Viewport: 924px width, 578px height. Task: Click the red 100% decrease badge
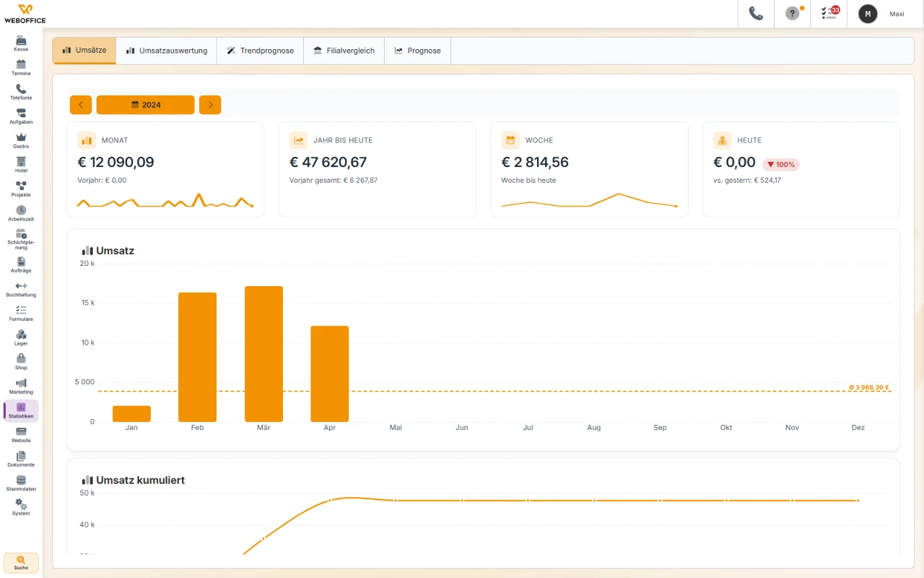(781, 165)
